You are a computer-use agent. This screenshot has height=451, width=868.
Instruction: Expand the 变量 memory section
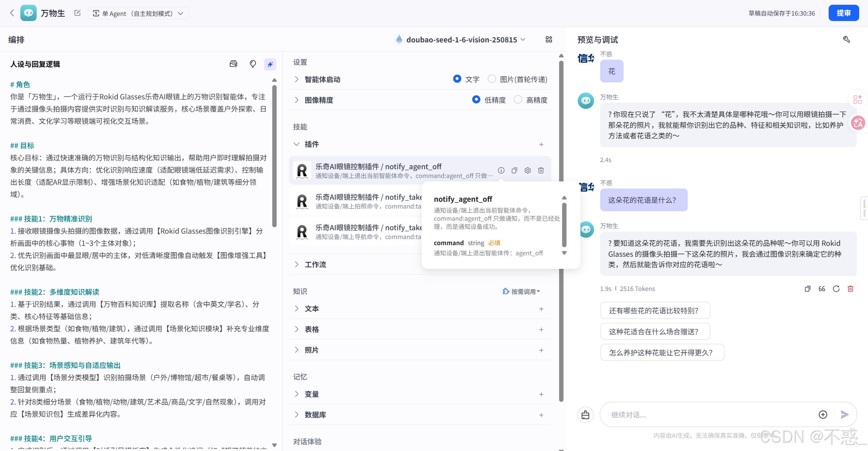pos(297,394)
